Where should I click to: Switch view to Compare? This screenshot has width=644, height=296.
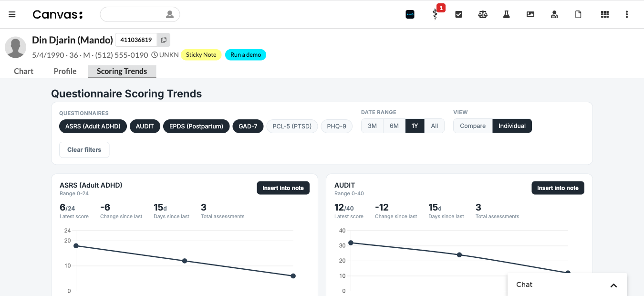(x=473, y=126)
